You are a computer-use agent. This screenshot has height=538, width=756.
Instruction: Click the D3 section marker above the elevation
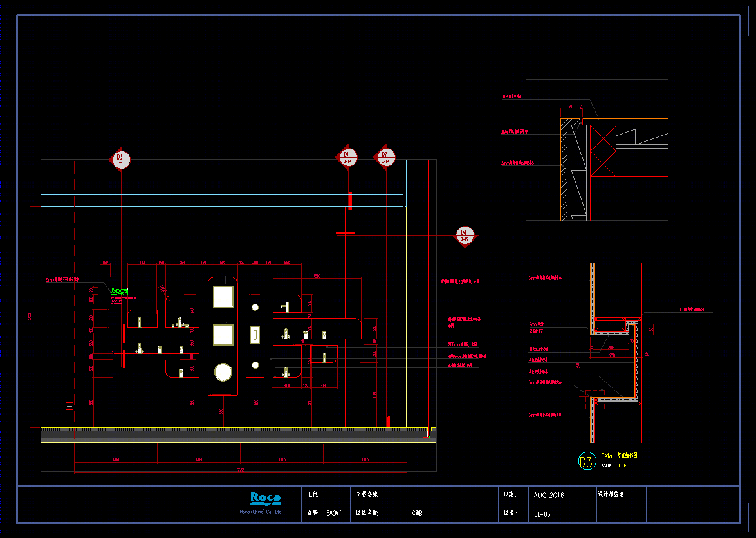(120, 158)
